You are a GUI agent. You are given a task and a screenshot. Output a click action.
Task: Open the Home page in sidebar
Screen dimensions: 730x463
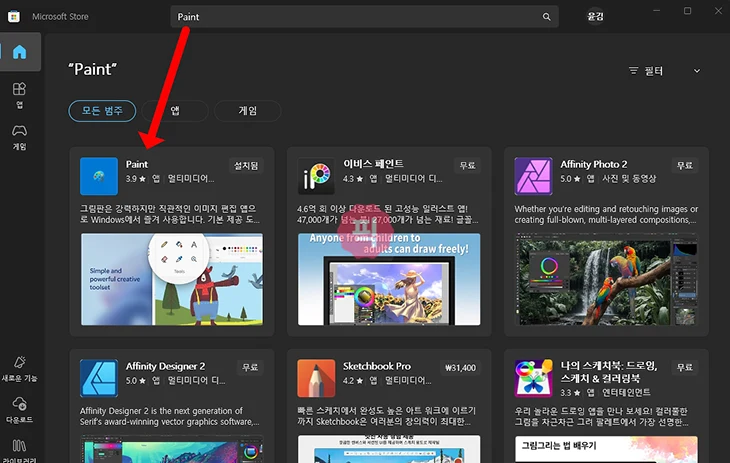coord(20,52)
